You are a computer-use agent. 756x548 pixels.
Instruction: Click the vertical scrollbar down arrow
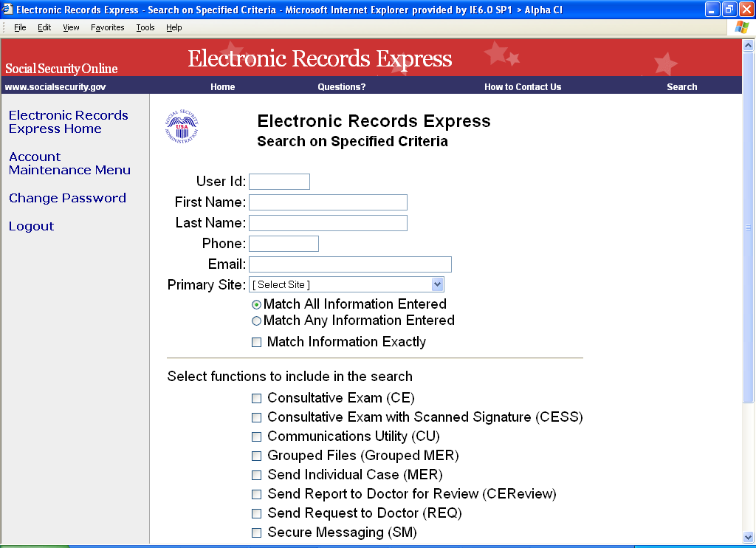(x=749, y=537)
